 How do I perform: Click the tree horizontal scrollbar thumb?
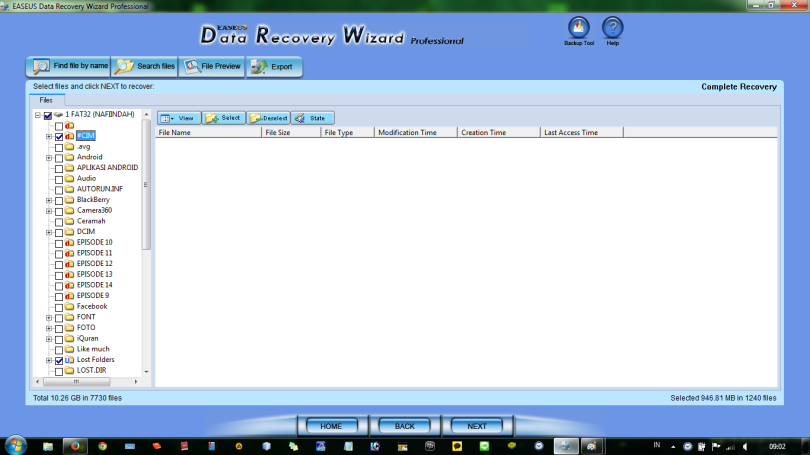tap(76, 382)
